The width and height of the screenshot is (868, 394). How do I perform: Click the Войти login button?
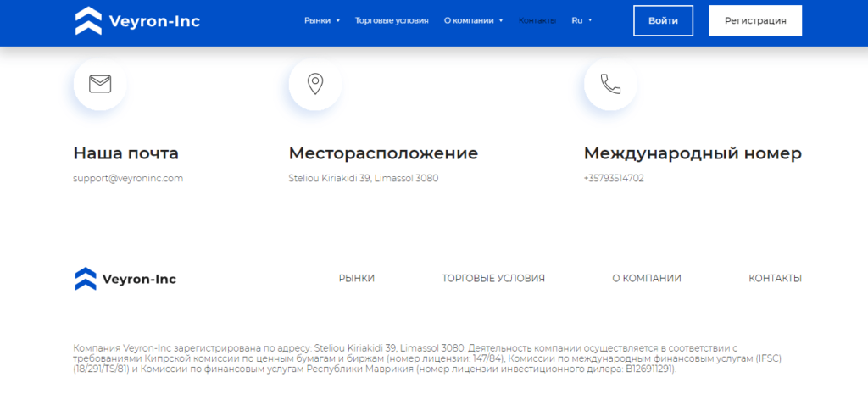click(663, 20)
